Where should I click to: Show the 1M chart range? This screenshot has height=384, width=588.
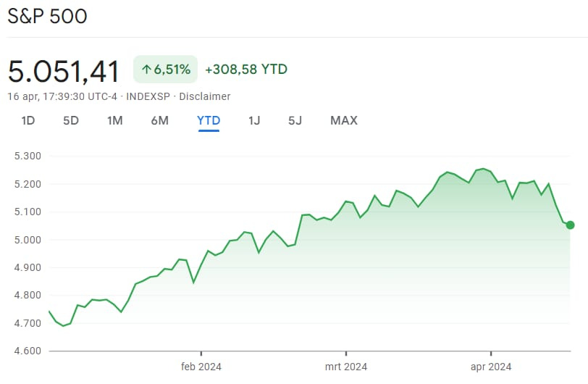tap(114, 120)
